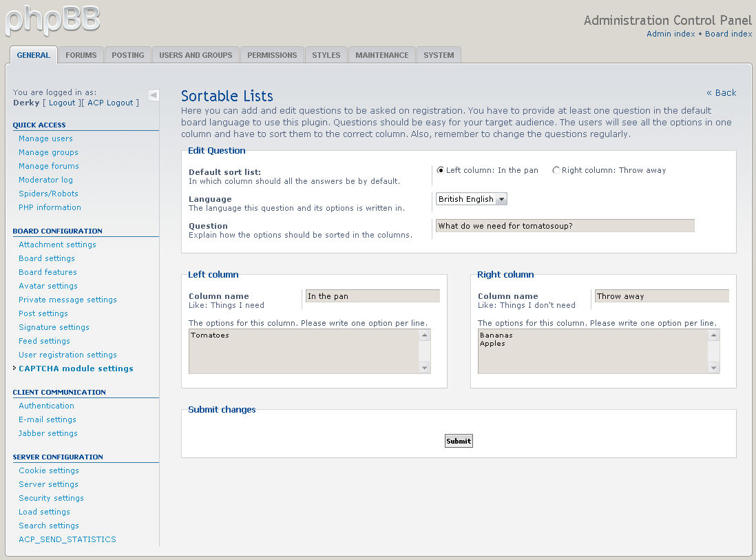Click the right column options textarea
This screenshot has height=560, width=756.
[x=592, y=351]
